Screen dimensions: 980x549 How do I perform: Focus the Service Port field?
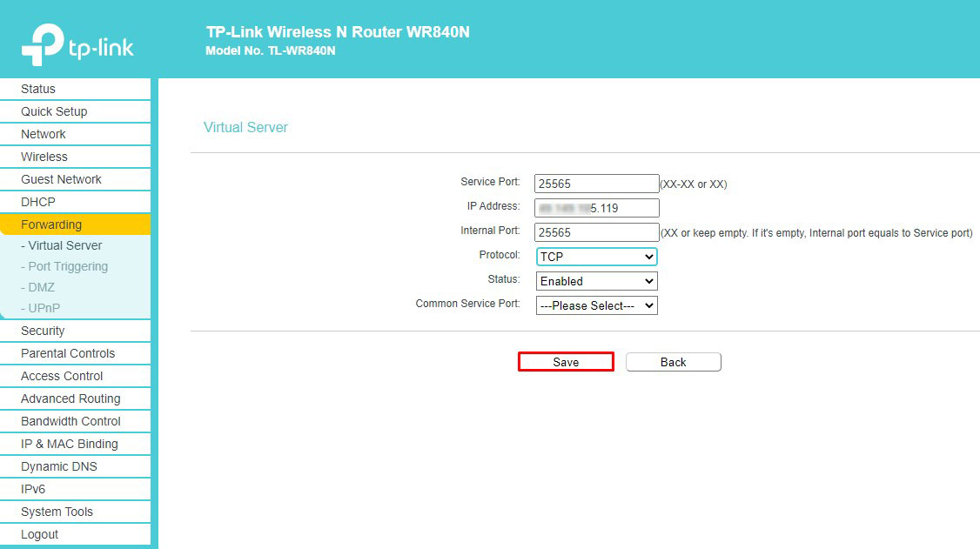597,184
